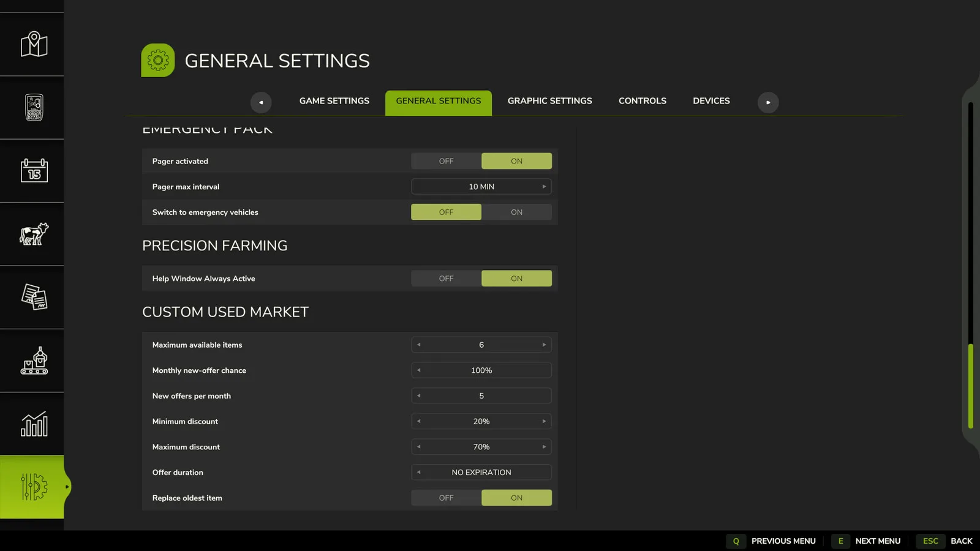Open the production chains factory icon
The width and height of the screenshot is (980, 551).
(34, 361)
